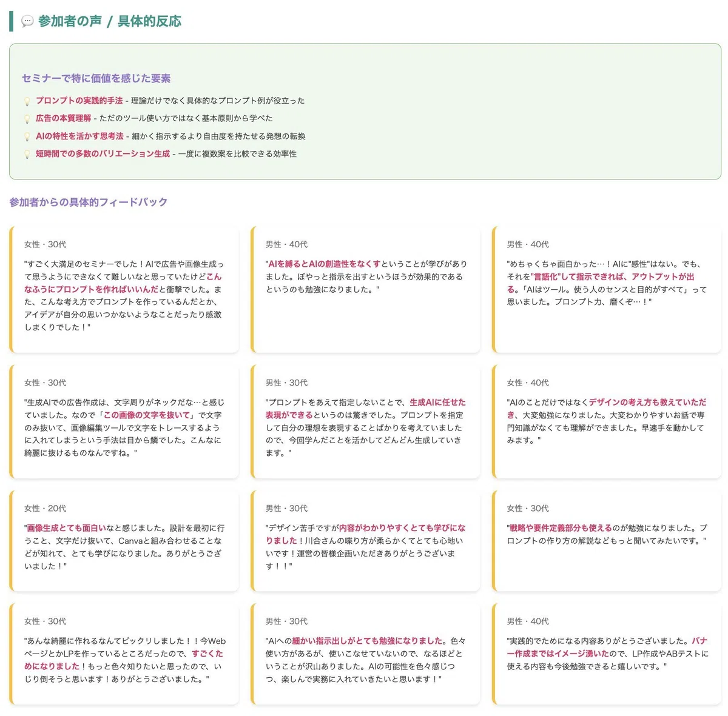Click the highlighted phrase AIを縛るとAIの創造性をなくす
728x716 pixels.
coord(325,264)
